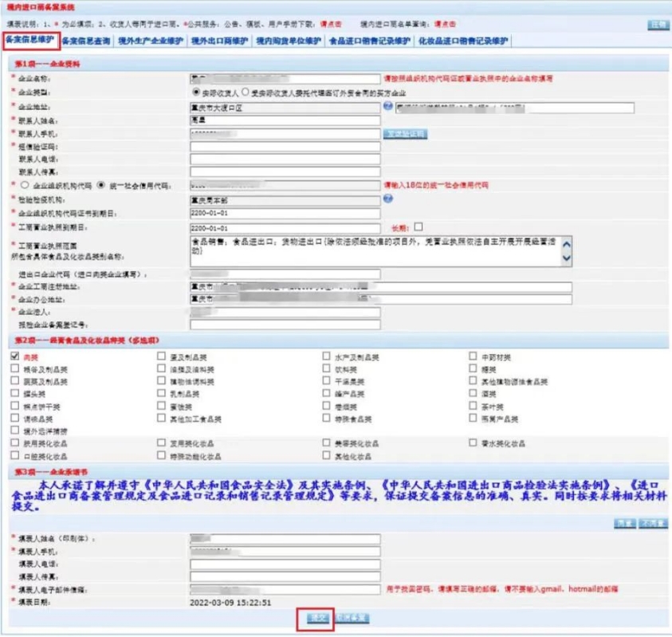
Task: Click the 发送验证码 button
Action: pos(406,134)
